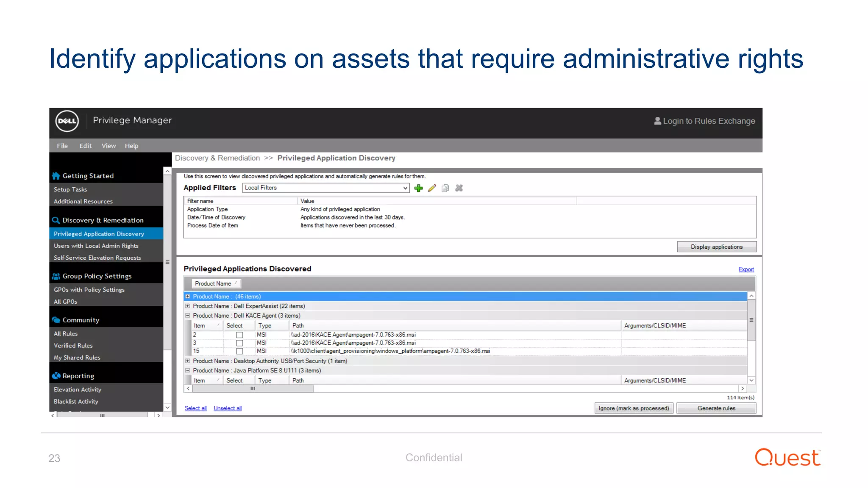Screen dimensions: 868x488
Task: Click the Discovery & Remediation breadcrumb
Action: pyautogui.click(x=217, y=158)
